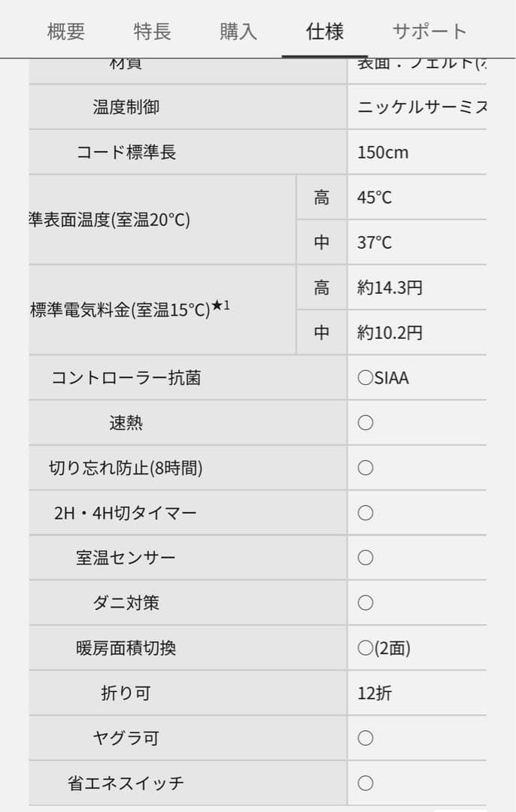516x812 pixels.
Task: Click the 切り忘れ防止(8時間) circle mark
Action: click(366, 468)
